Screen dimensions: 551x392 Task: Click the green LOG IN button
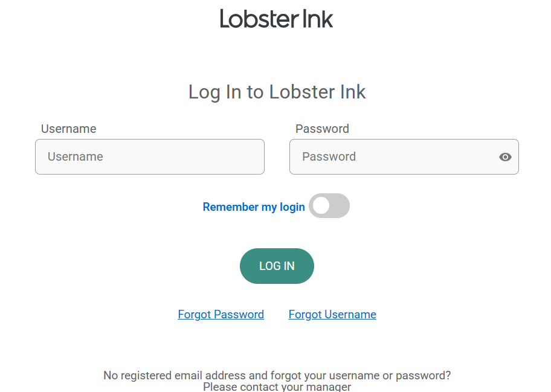pos(276,266)
